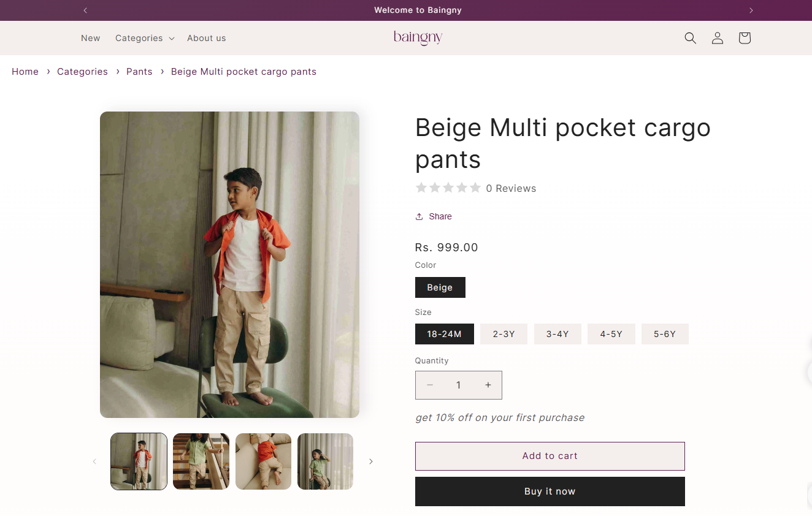The width and height of the screenshot is (812, 516).
Task: Slide thumbnails right with next arrow
Action: (x=370, y=461)
